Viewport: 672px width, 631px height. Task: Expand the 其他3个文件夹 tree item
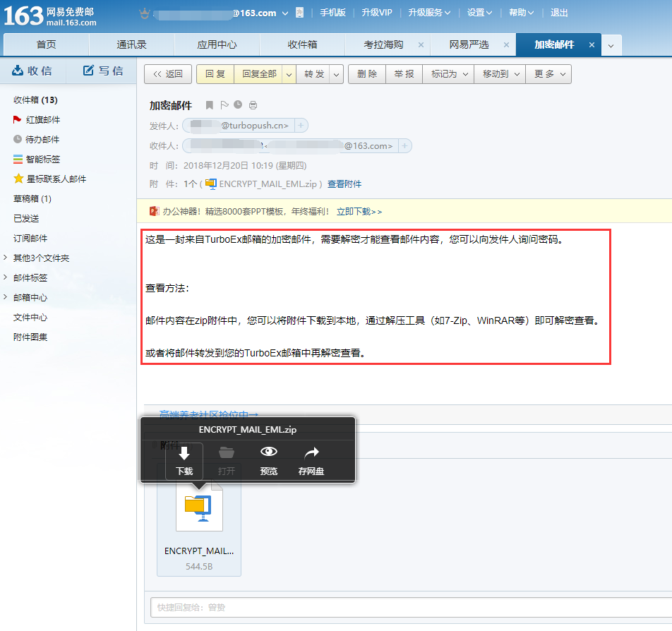pyautogui.click(x=5, y=257)
